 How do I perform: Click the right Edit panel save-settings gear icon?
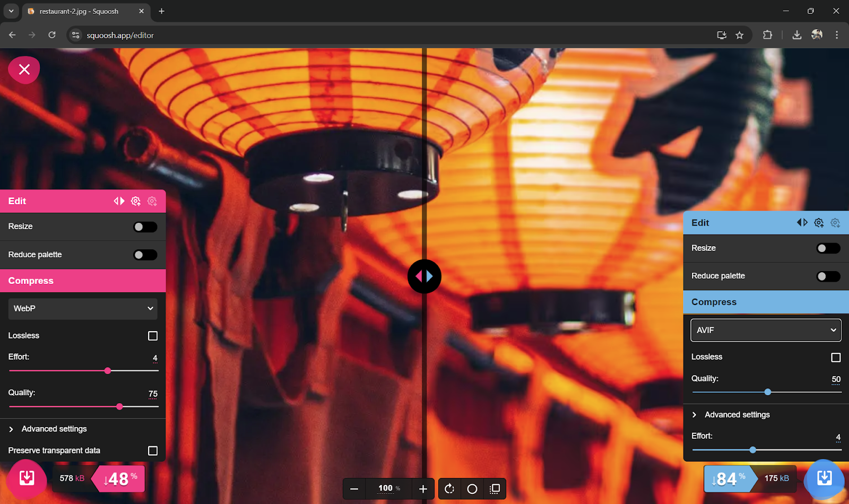coord(819,223)
